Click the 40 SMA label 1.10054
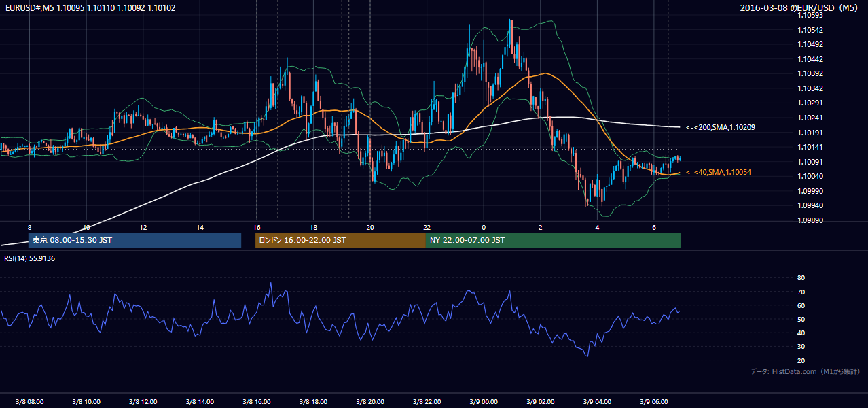868x408 pixels. 719,173
